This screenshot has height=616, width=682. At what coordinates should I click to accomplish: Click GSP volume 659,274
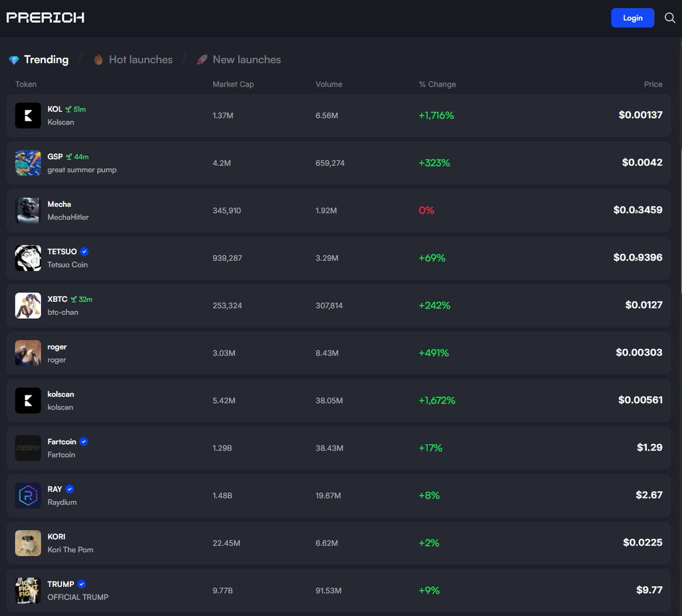330,163
